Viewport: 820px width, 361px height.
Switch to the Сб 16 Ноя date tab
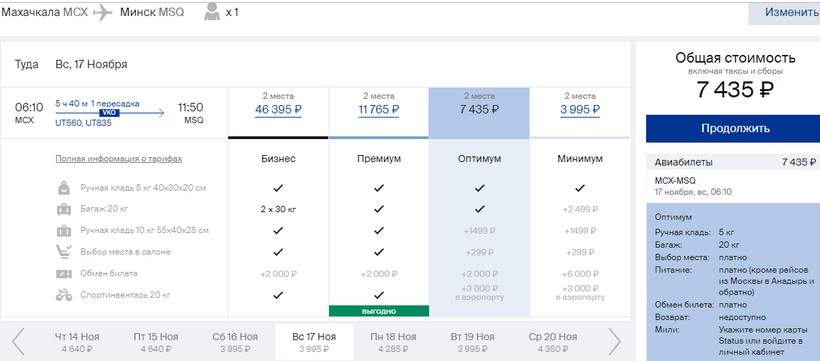pyautogui.click(x=235, y=342)
